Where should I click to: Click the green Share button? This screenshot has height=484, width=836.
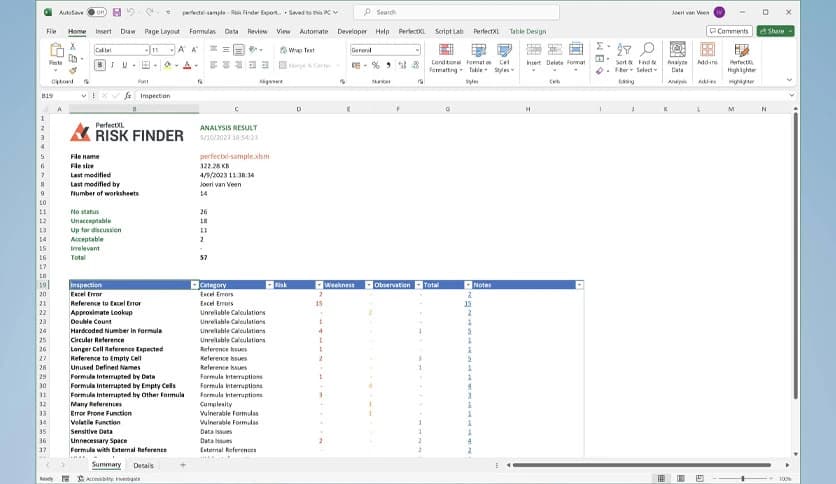775,31
